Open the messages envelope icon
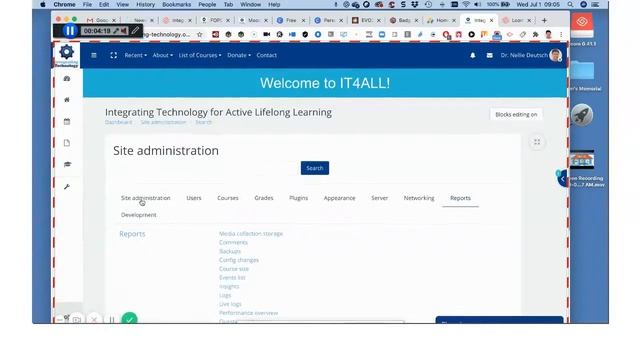The width and height of the screenshot is (640, 360). (489, 55)
